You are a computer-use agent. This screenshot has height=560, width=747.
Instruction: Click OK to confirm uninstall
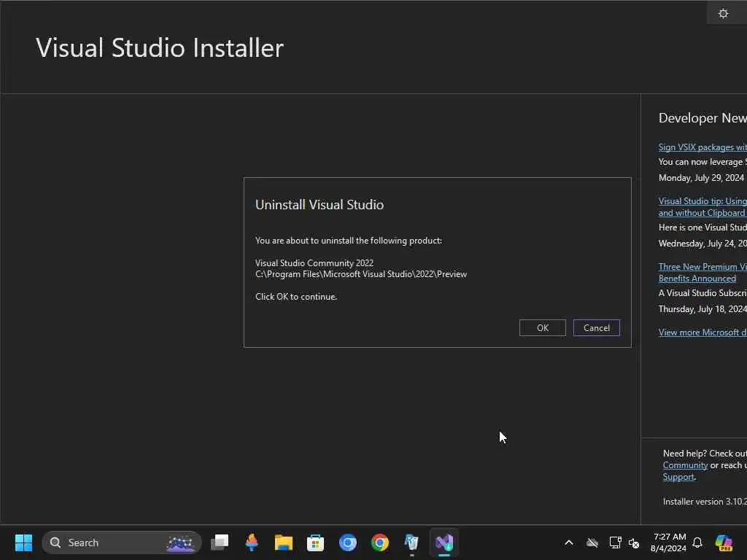tap(542, 327)
